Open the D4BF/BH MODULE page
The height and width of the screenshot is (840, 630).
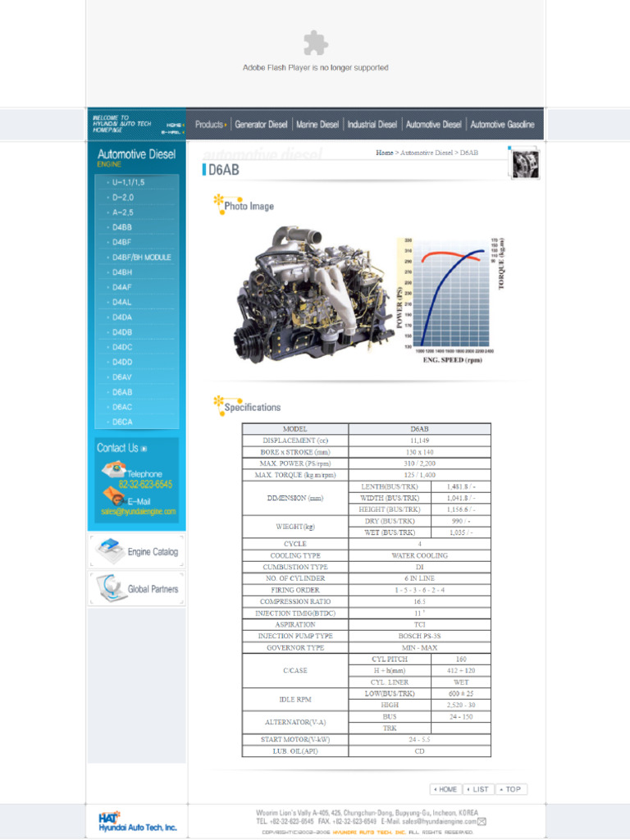(x=141, y=257)
